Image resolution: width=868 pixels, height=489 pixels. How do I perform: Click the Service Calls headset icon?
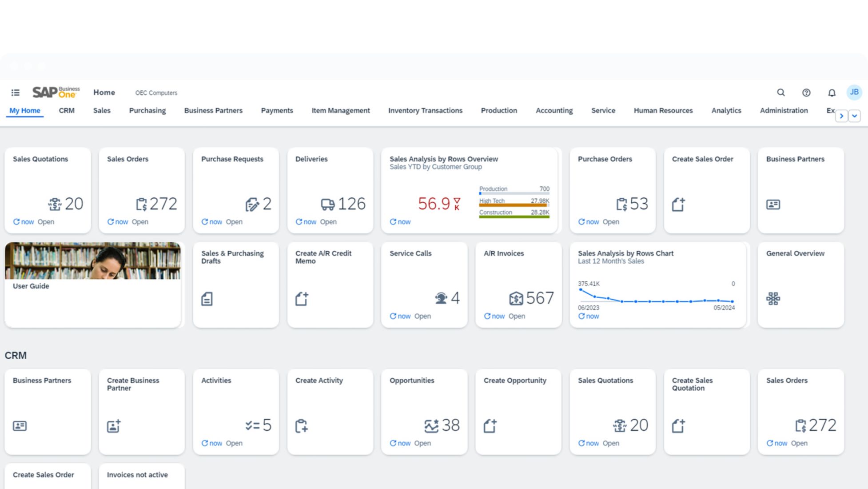click(441, 298)
